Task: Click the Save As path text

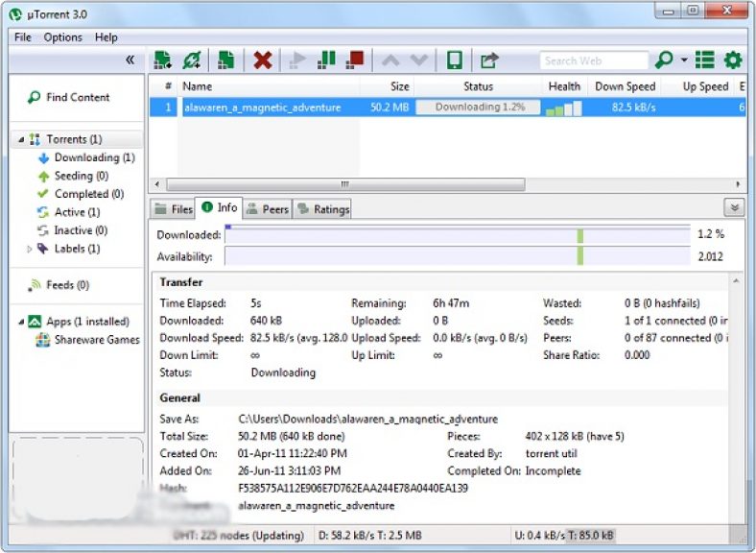Action: point(367,419)
